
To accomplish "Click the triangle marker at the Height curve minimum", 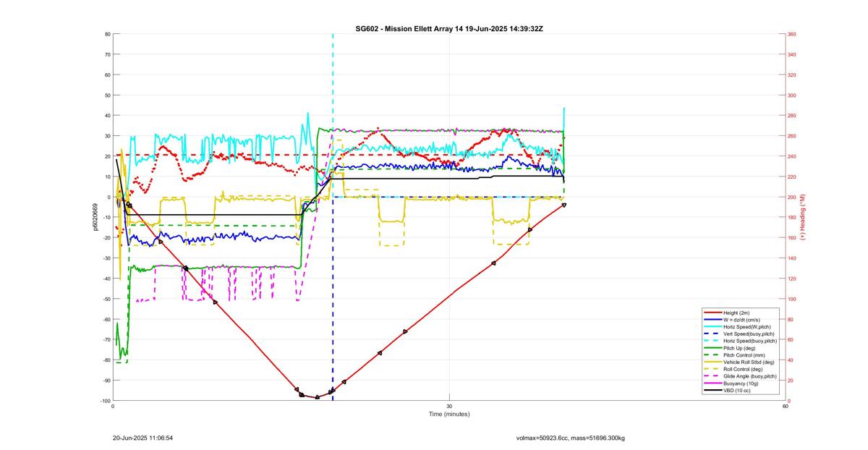I will click(x=317, y=397).
